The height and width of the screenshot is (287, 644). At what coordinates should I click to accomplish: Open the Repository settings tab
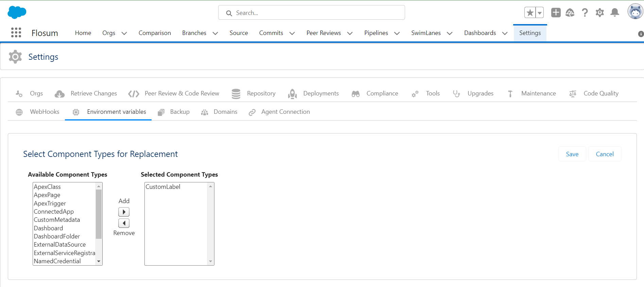point(254,93)
